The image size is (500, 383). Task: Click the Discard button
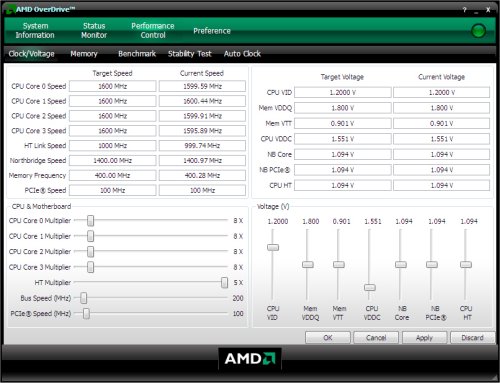click(x=472, y=338)
